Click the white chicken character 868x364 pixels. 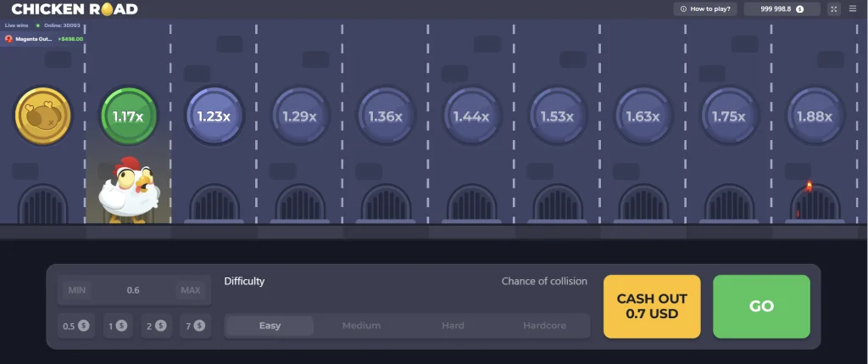click(129, 190)
